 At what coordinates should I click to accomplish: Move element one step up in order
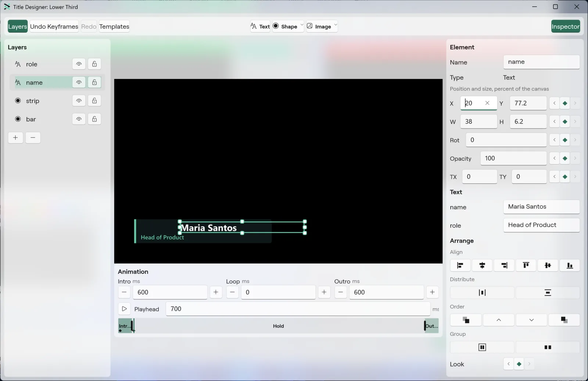[x=499, y=320]
